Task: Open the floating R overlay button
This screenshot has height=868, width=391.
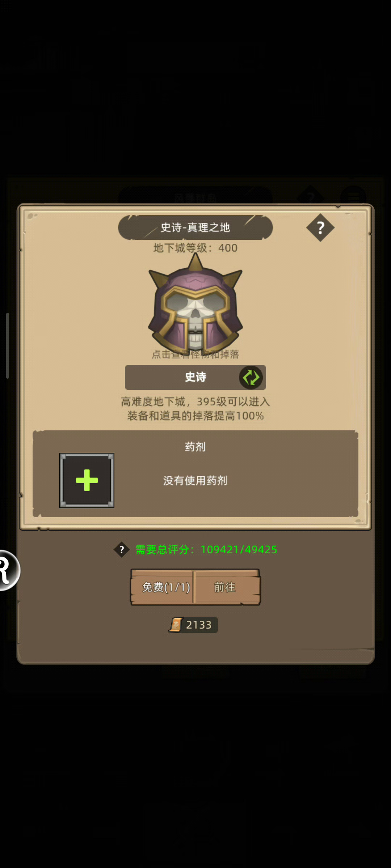Action: 9,570
